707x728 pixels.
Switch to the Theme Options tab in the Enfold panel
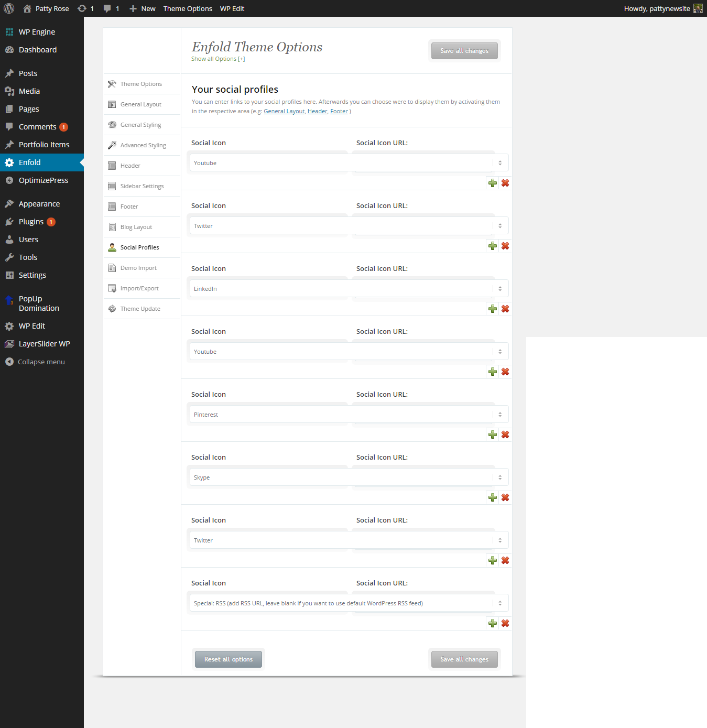tap(142, 84)
